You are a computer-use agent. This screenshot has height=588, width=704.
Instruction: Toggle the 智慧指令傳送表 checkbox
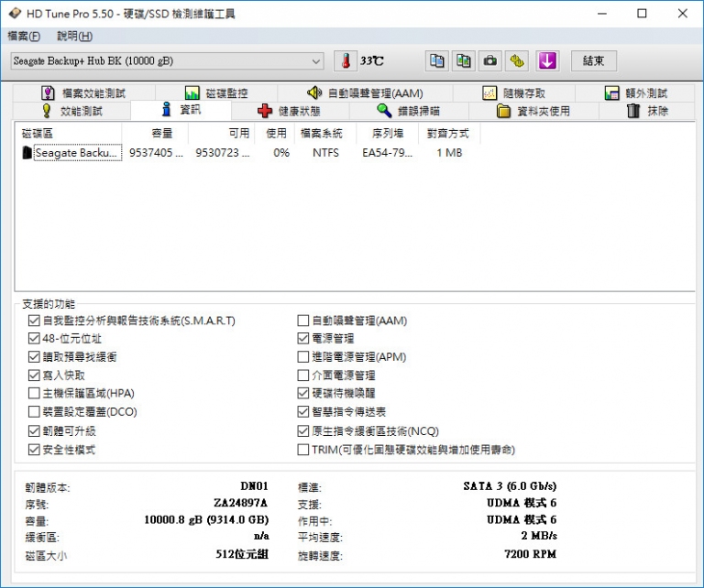click(x=303, y=412)
